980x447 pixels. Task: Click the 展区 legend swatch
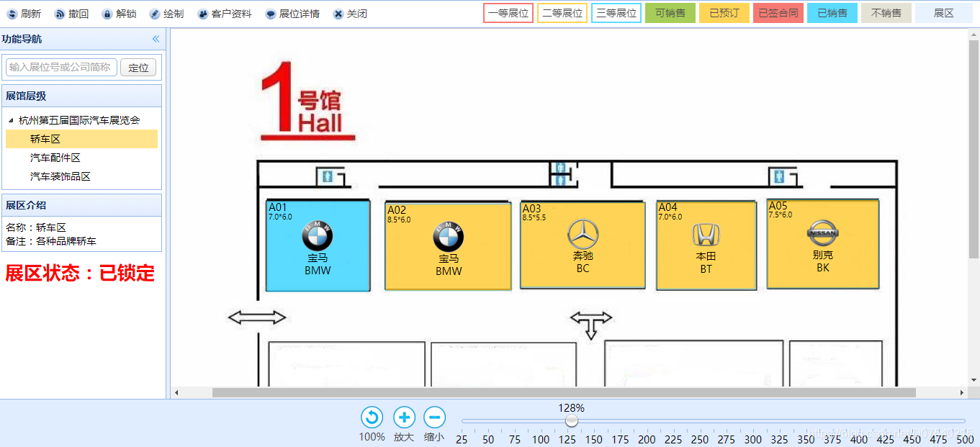pos(944,13)
